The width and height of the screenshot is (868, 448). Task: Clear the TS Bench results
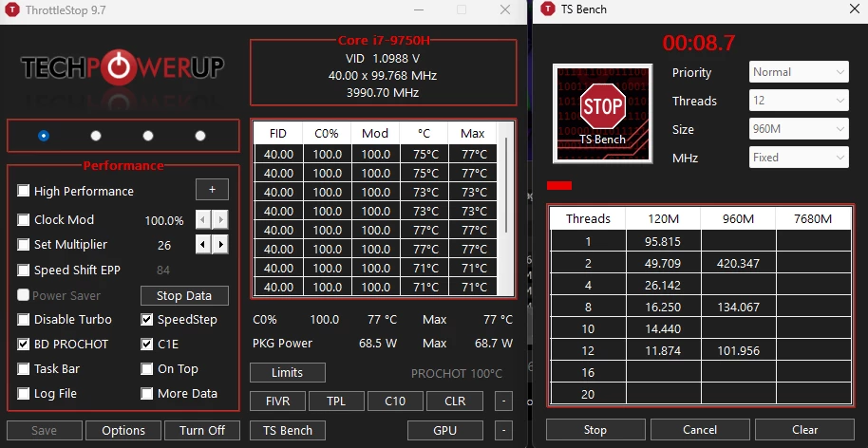point(804,430)
